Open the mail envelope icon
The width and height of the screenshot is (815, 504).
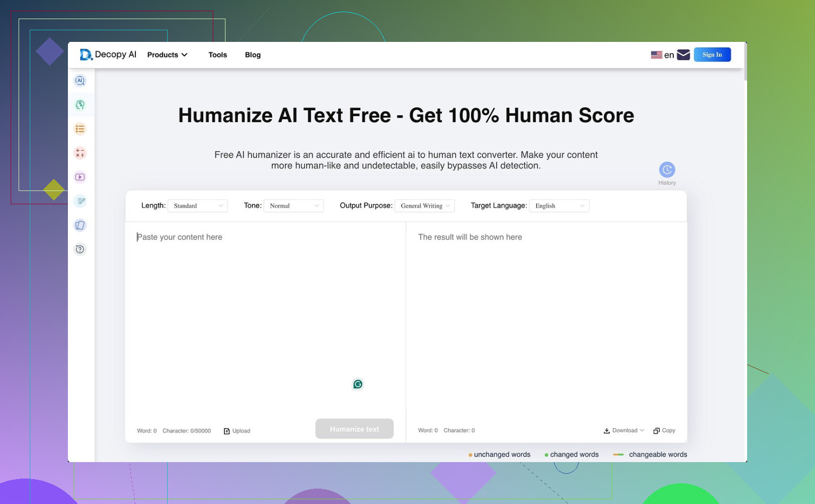coord(683,55)
